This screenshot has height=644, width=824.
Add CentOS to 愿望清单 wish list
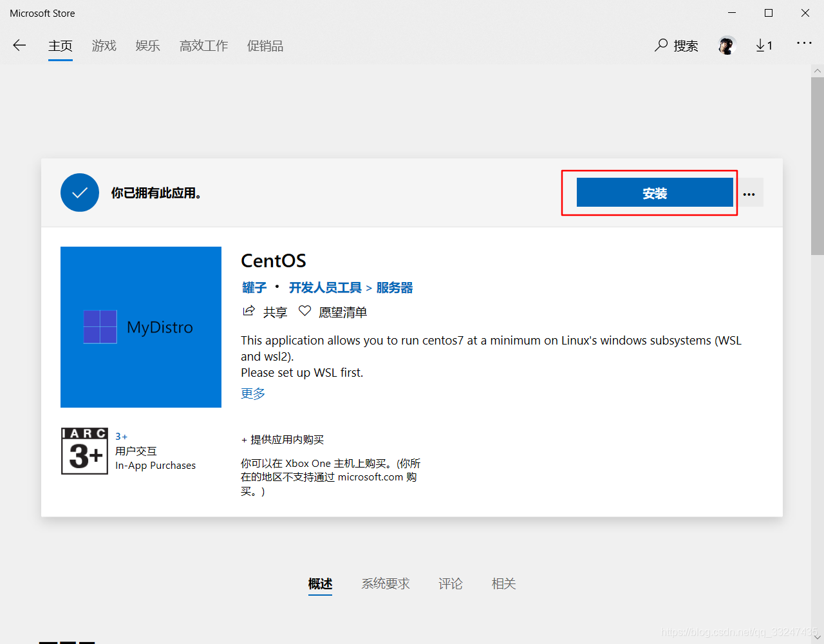(333, 312)
